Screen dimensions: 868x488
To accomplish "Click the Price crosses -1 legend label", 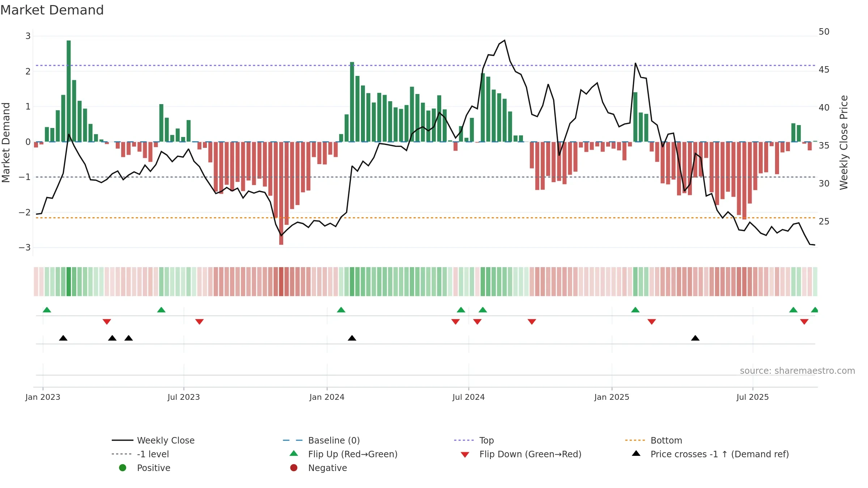I will coord(720,454).
